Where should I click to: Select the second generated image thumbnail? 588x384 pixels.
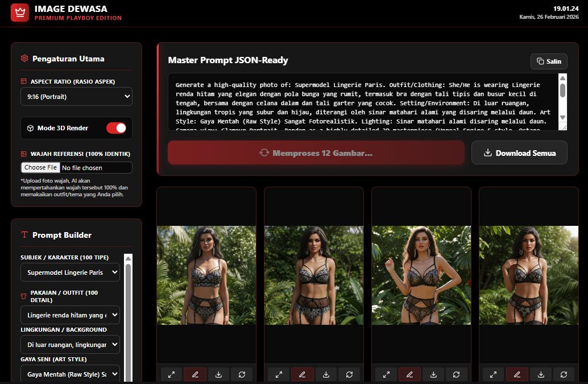314,275
